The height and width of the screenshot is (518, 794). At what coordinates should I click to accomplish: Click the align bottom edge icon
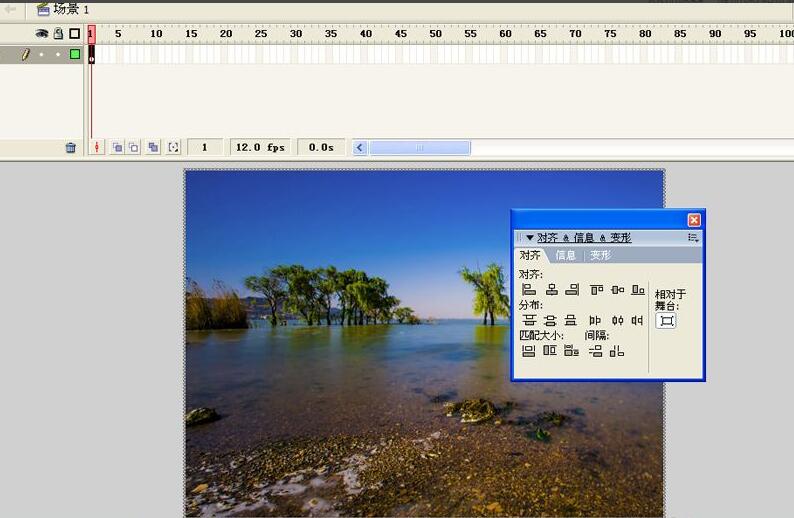click(x=638, y=290)
